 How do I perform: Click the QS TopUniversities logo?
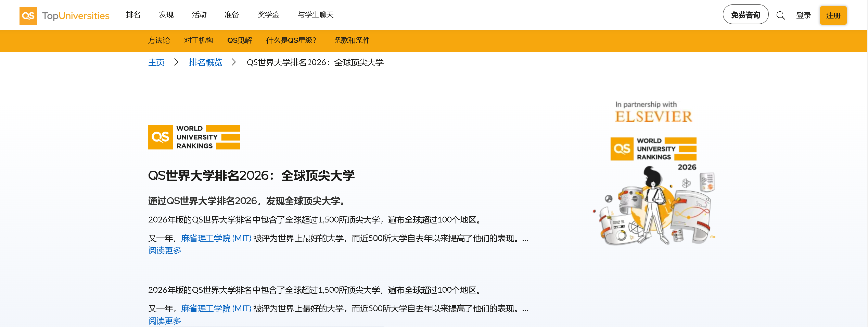(64, 16)
